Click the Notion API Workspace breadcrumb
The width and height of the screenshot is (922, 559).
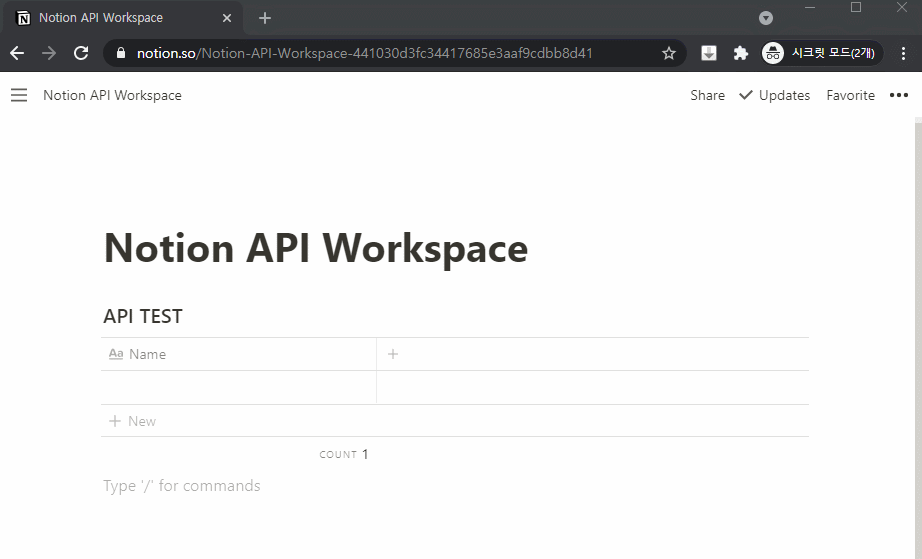coord(112,95)
